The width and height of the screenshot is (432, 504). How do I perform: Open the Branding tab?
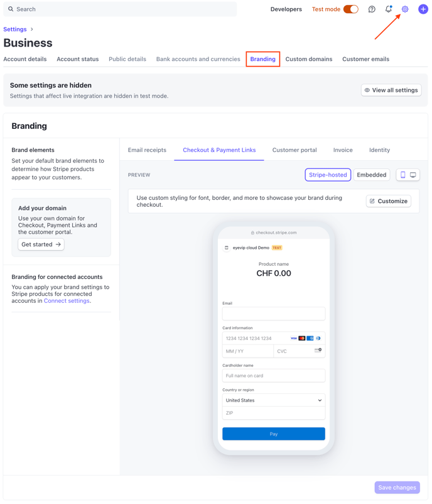tap(262, 59)
